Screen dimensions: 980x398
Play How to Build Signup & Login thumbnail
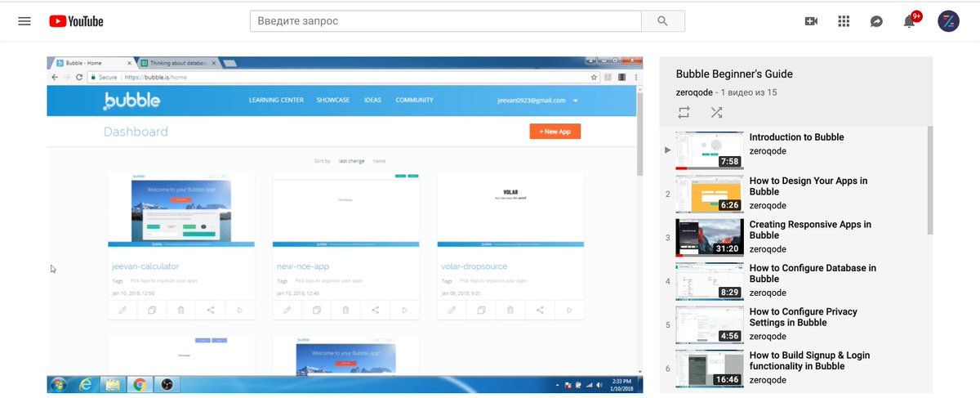point(710,368)
